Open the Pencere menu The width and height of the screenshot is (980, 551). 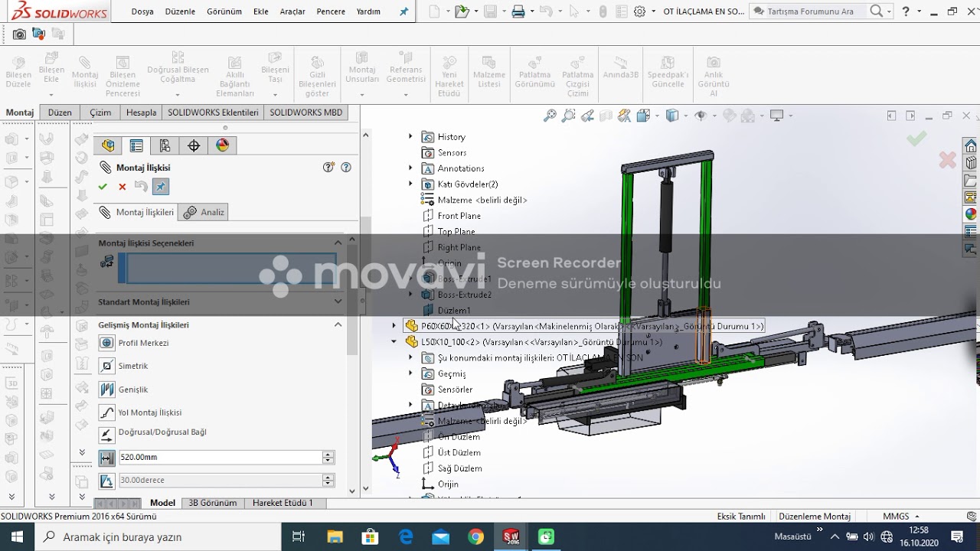(331, 11)
